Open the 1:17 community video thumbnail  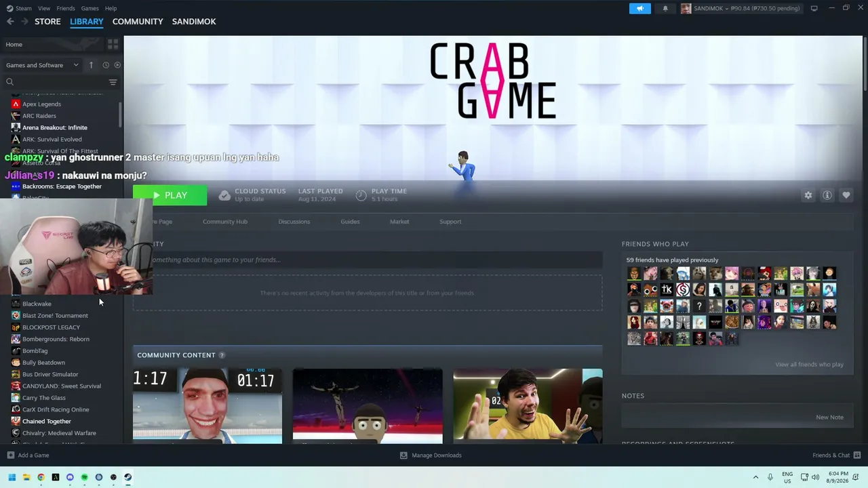208,406
